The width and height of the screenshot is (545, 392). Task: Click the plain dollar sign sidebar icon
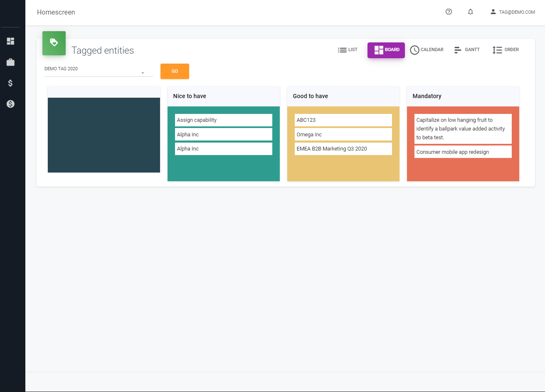click(10, 83)
